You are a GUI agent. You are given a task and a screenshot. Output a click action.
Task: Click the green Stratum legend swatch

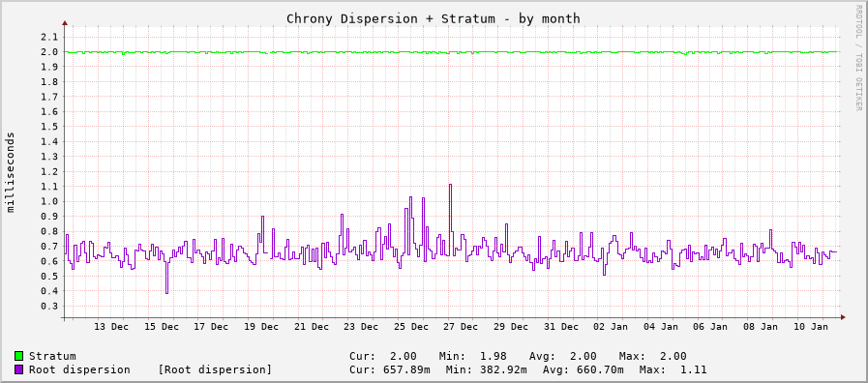click(x=18, y=356)
